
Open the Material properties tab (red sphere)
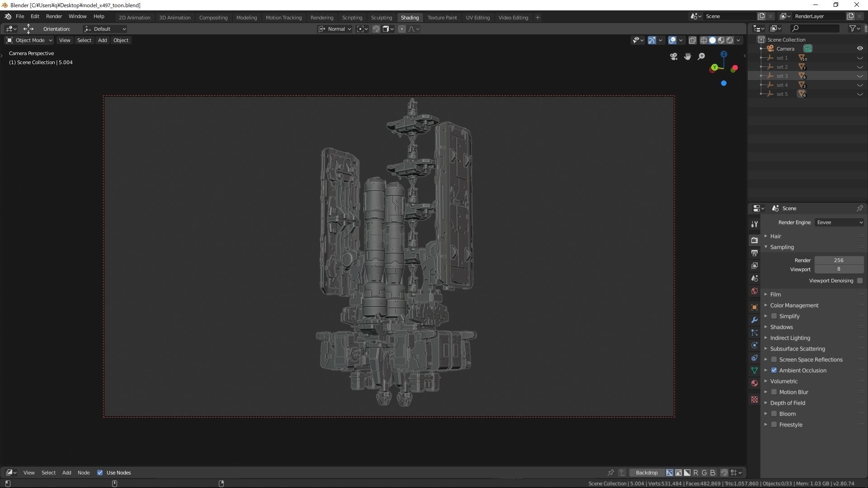click(754, 383)
